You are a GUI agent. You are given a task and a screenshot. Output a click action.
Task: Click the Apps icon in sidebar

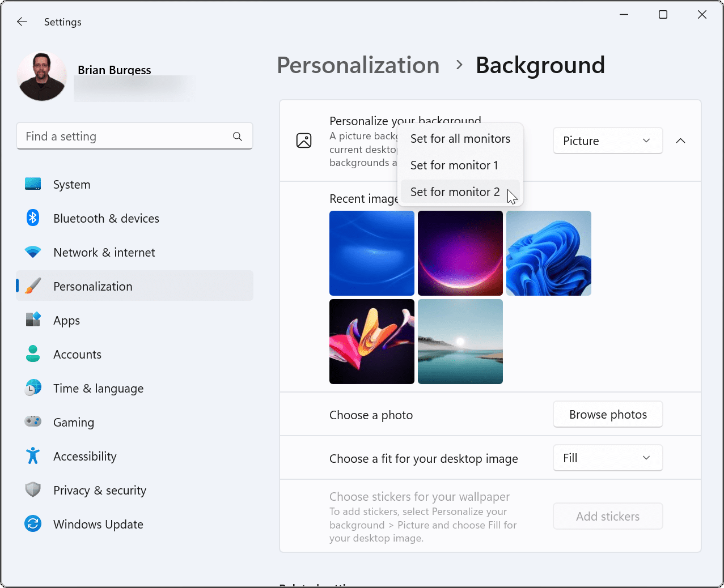pos(33,320)
